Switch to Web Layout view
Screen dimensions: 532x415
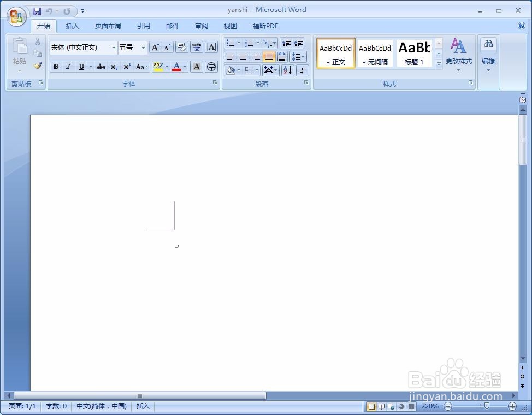[391, 406]
